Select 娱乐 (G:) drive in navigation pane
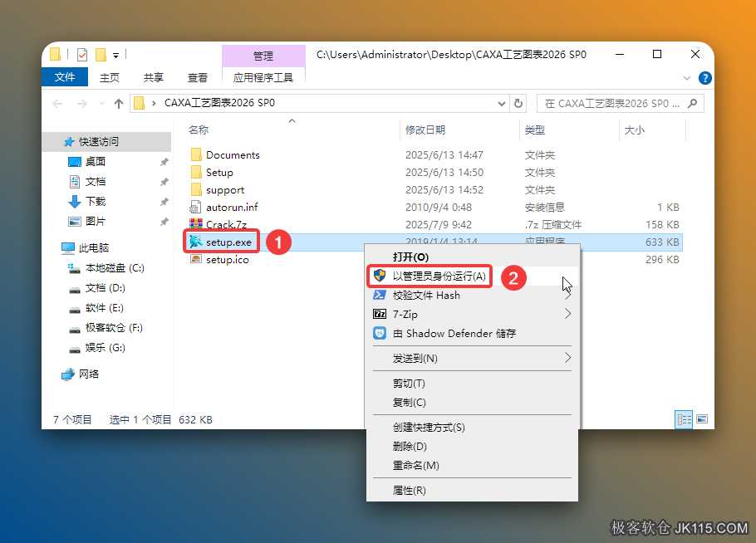 tap(106, 348)
